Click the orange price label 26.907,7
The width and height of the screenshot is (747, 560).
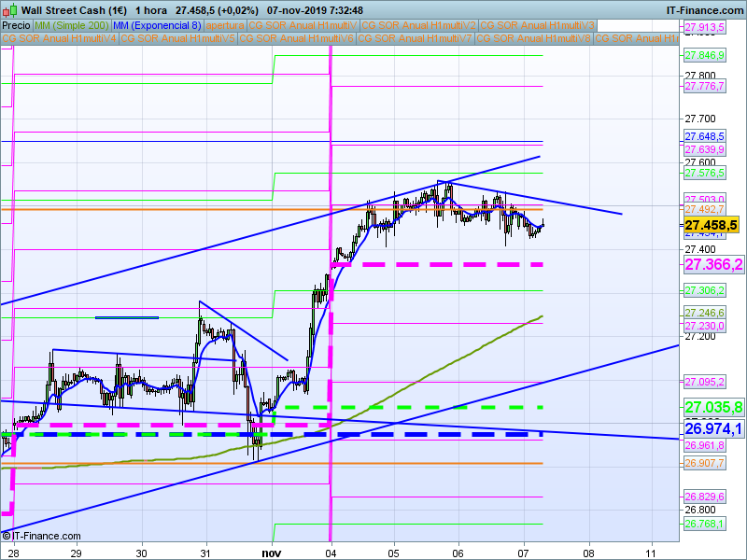pyautogui.click(x=704, y=463)
